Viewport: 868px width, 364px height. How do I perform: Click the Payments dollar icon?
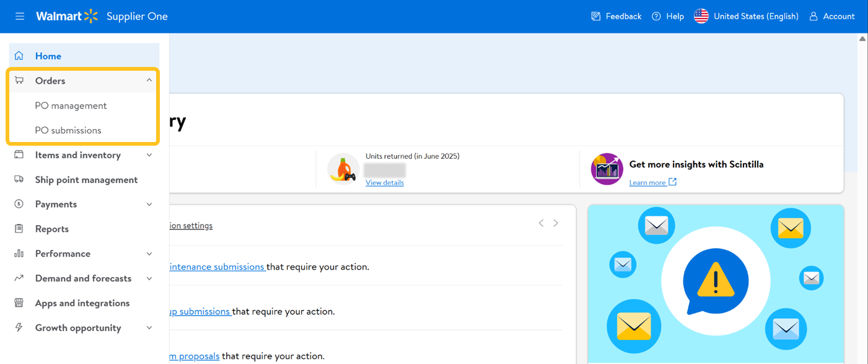19,204
